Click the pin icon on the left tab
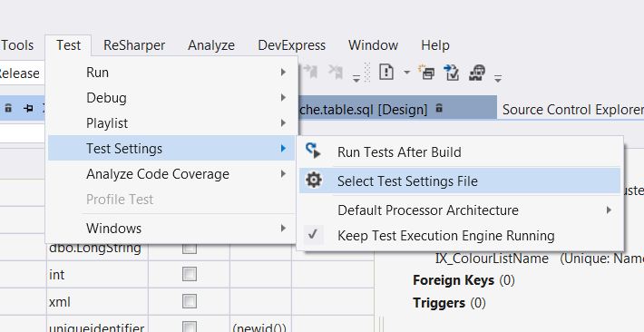644x332 pixels. tap(28, 109)
